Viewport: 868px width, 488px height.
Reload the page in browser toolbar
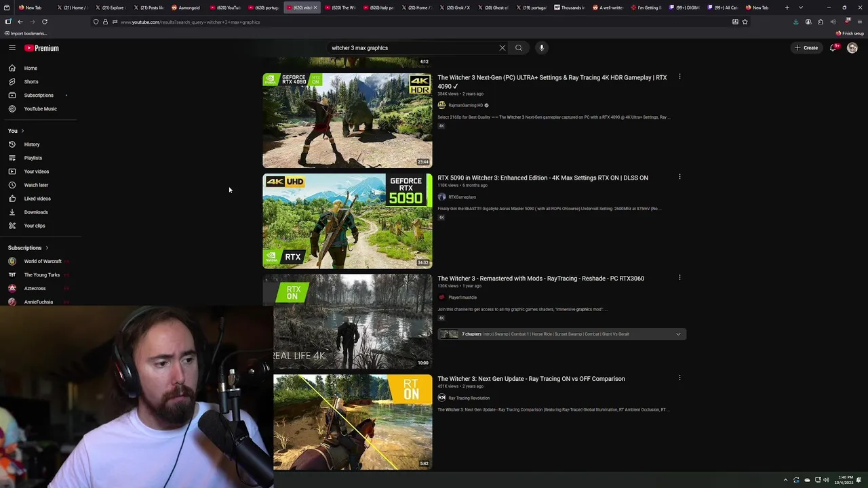tap(45, 22)
